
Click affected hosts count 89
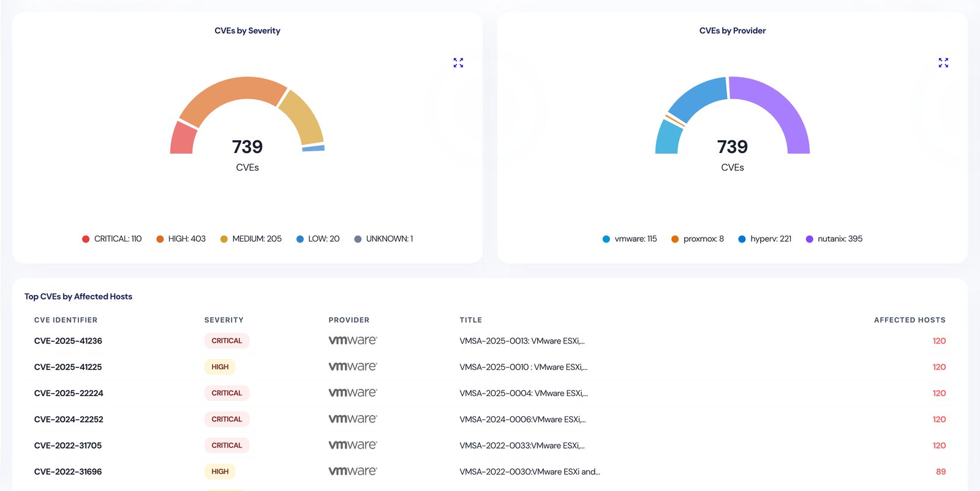point(941,471)
